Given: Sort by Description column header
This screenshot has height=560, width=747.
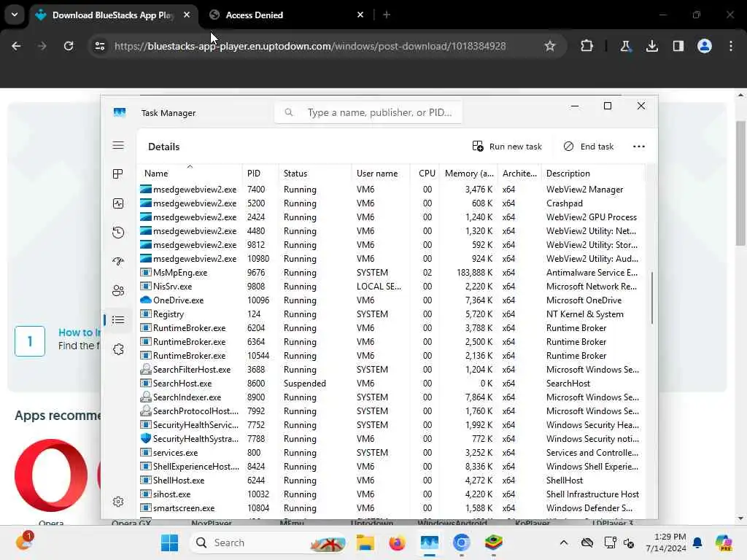Looking at the screenshot, I should [593, 174].
